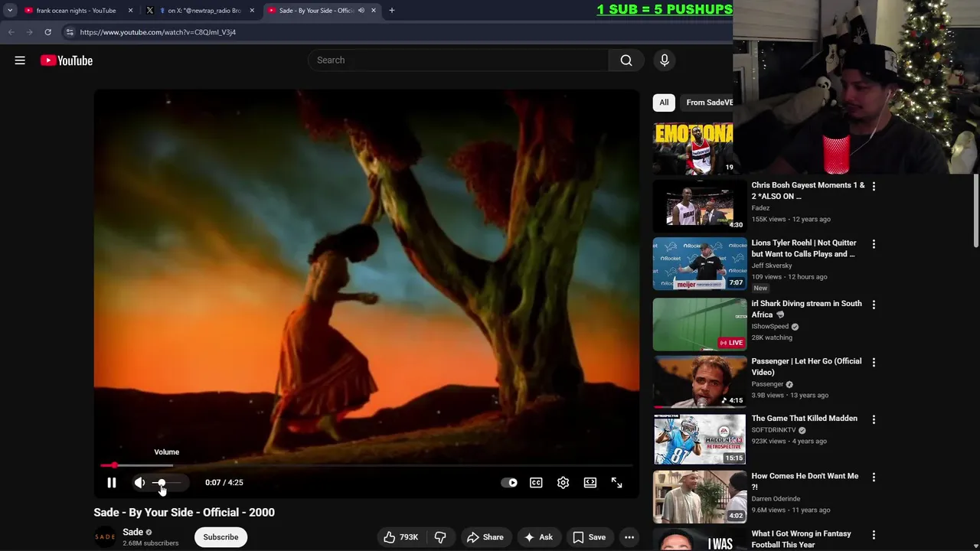Like the video with 793K likes
The height and width of the screenshot is (551, 980).
click(x=400, y=537)
